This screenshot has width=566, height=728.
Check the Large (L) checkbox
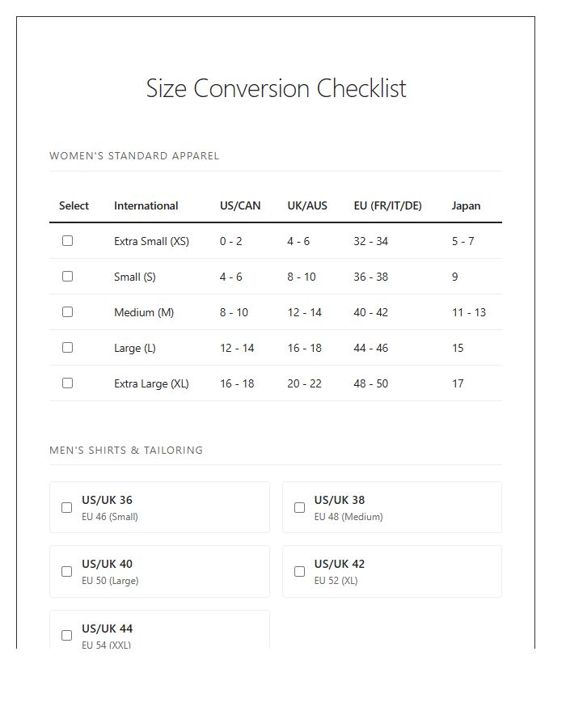[68, 347]
